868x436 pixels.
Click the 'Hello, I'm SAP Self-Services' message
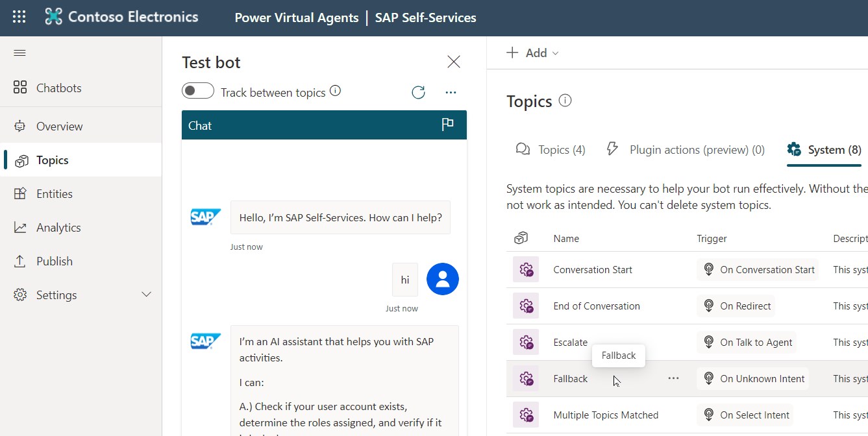[340, 217]
